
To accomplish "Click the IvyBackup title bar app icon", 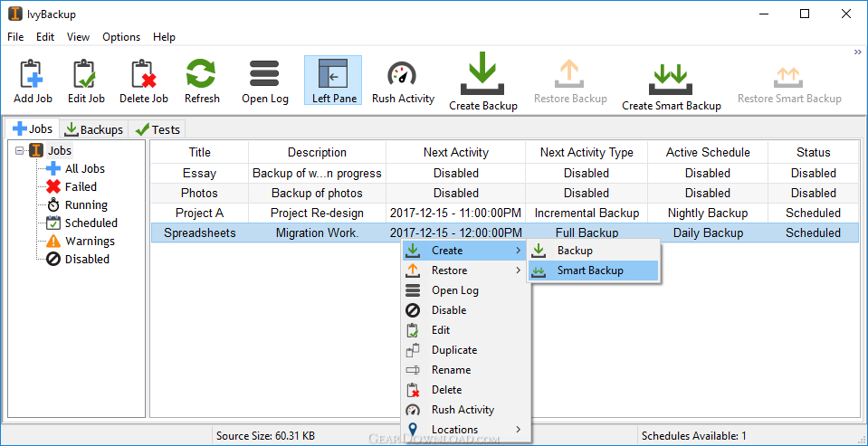I will coord(15,14).
